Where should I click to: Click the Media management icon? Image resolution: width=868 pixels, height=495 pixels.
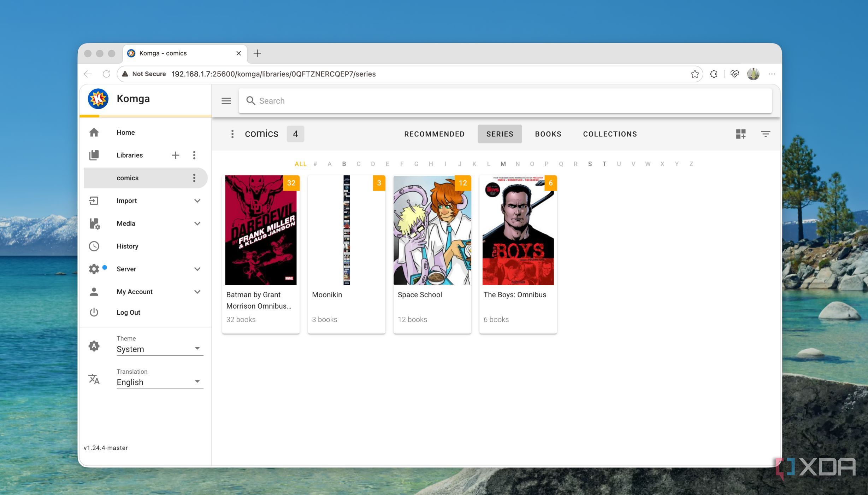[x=94, y=223]
